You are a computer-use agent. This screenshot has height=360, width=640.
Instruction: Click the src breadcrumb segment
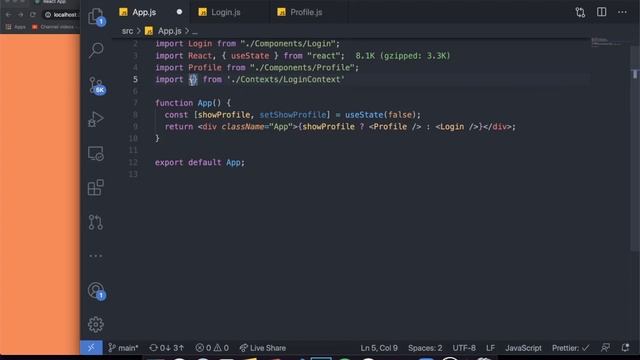tap(127, 31)
